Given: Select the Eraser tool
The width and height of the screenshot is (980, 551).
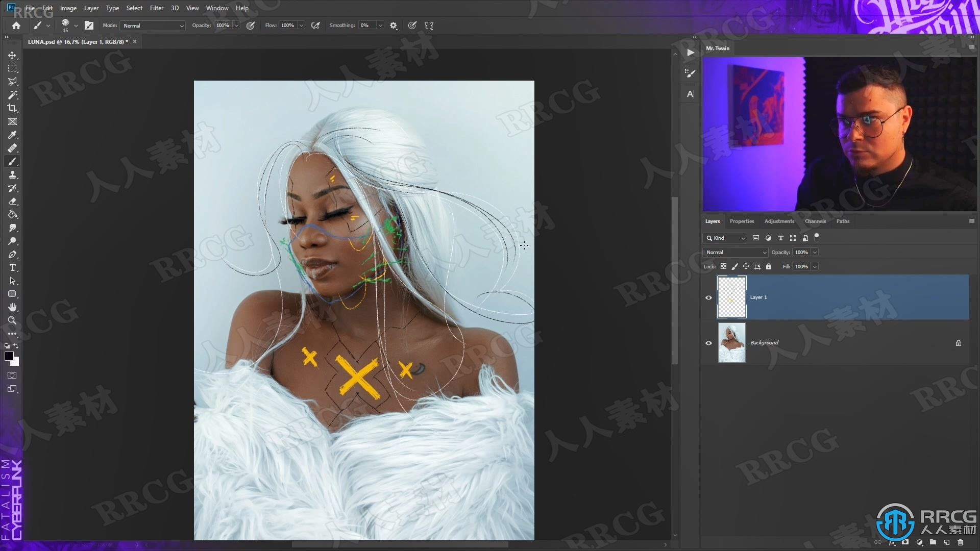Looking at the screenshot, I should click(12, 201).
